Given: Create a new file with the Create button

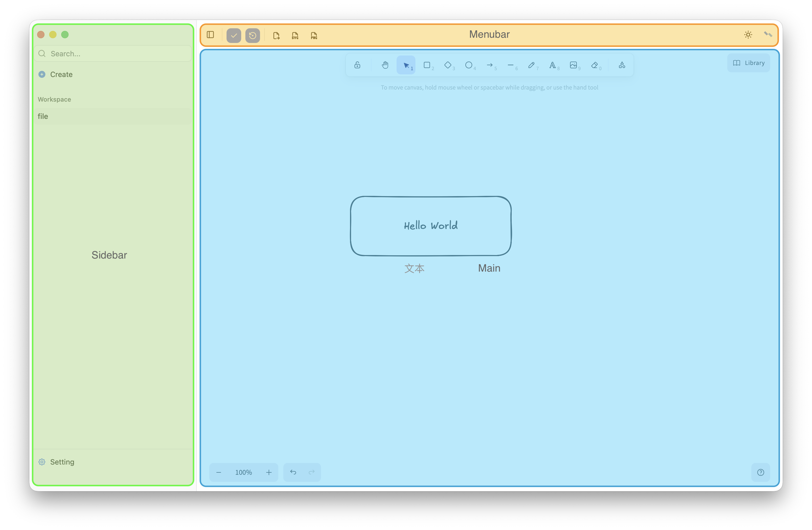Looking at the screenshot, I should 61,74.
